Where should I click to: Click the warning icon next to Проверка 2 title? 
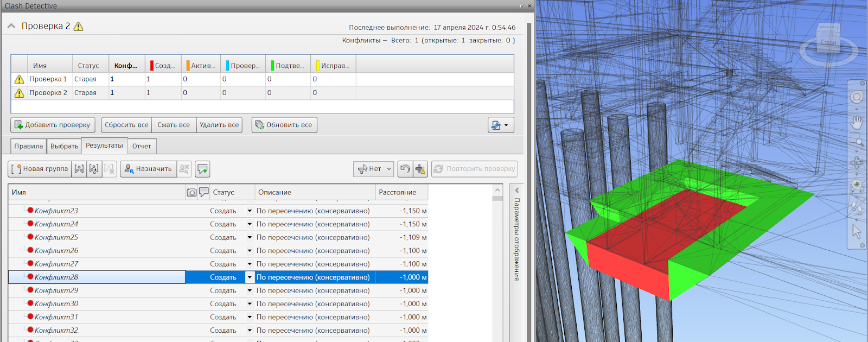click(x=79, y=26)
